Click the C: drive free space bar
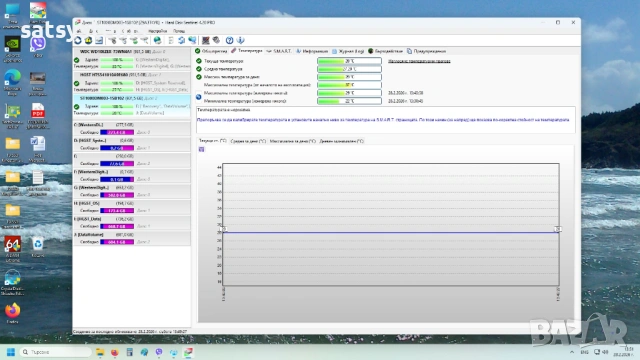This screenshot has width=640, height=360. pyautogui.click(x=117, y=132)
